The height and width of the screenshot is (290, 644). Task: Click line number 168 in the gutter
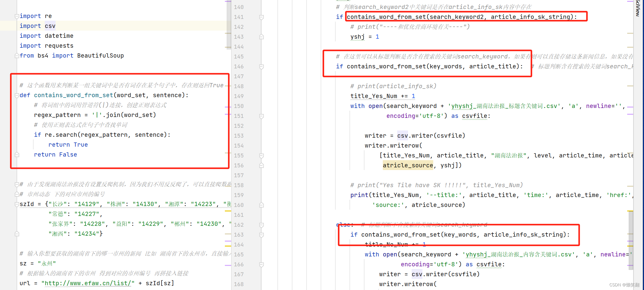tap(239, 284)
